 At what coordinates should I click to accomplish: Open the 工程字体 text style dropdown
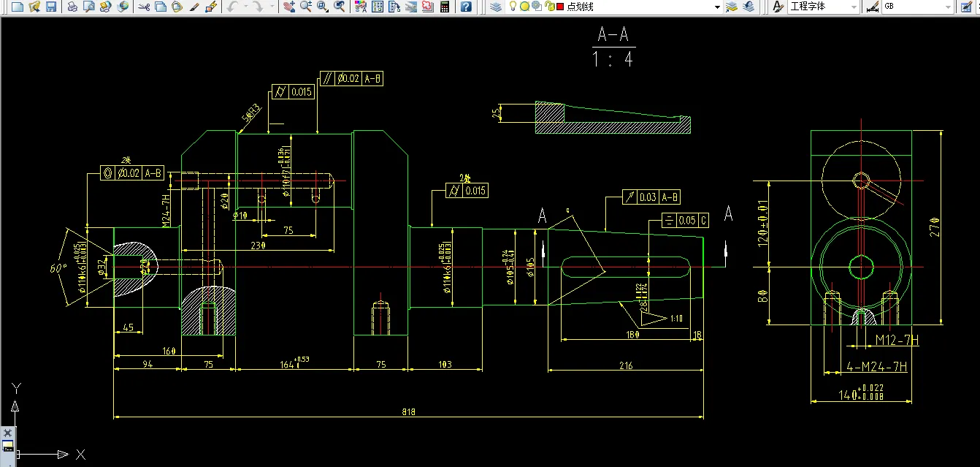854,7
